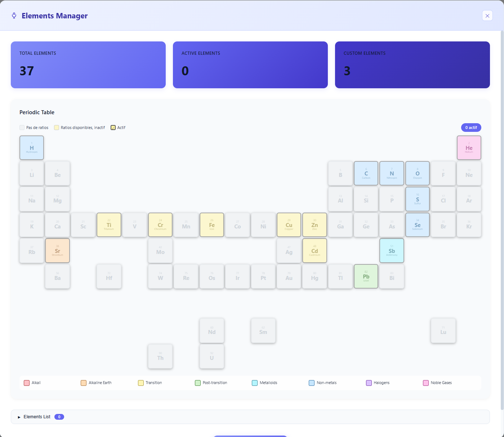Image resolution: width=504 pixels, height=437 pixels.
Task: Click the Alkali red color swatch
Action: [x=27, y=383]
